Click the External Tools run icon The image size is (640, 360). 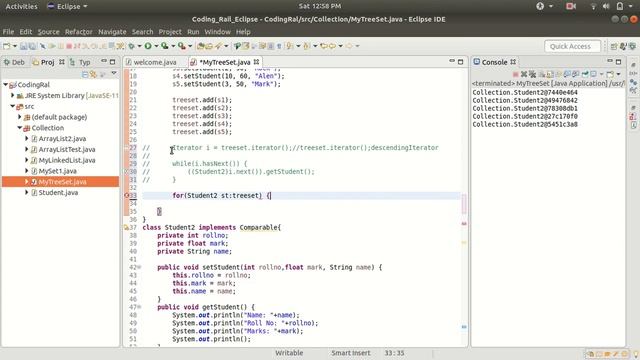182,46
